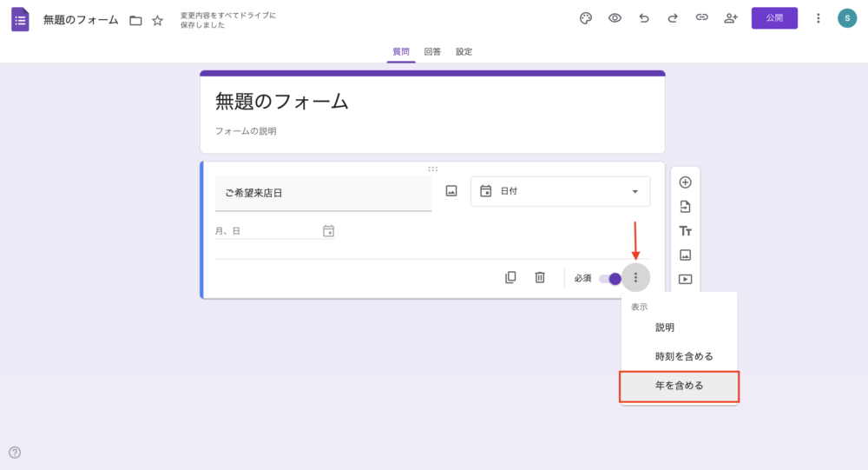868x470 pixels.
Task: Switch to the 質問 tab
Action: 401,51
